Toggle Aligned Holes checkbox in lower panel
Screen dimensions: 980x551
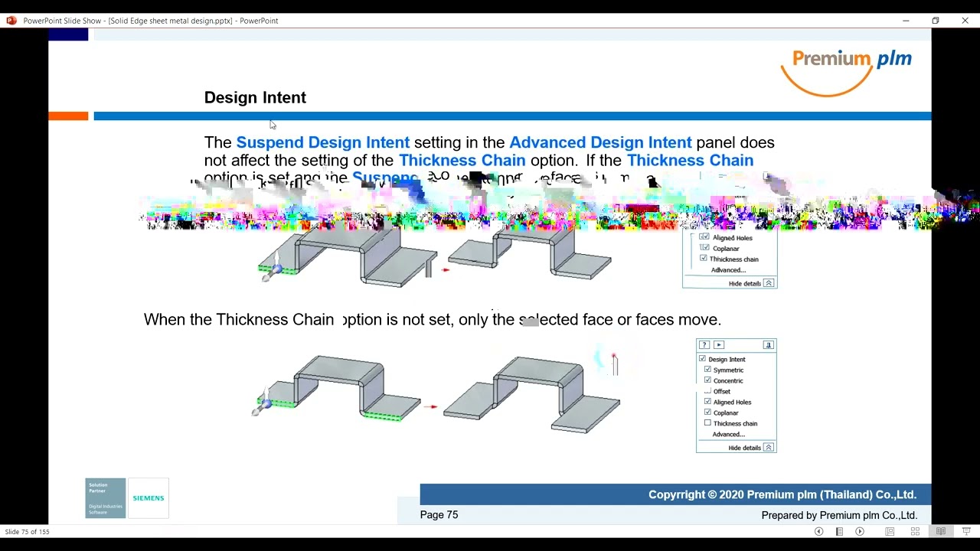[x=707, y=402]
